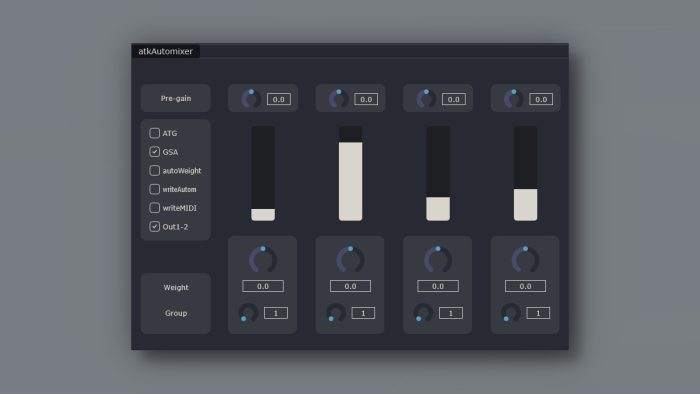Disable the Out1-2 checkbox
700x394 pixels.
pos(154,227)
